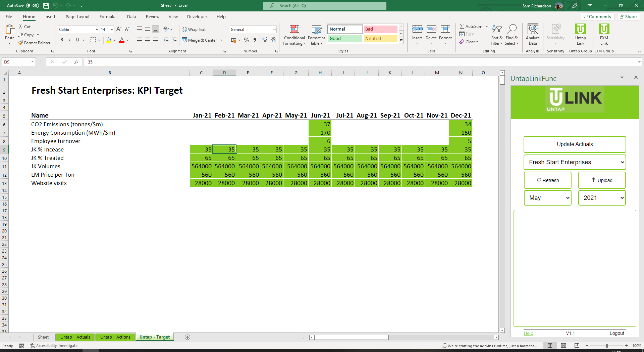Toggle Wrap Text

coord(194,29)
